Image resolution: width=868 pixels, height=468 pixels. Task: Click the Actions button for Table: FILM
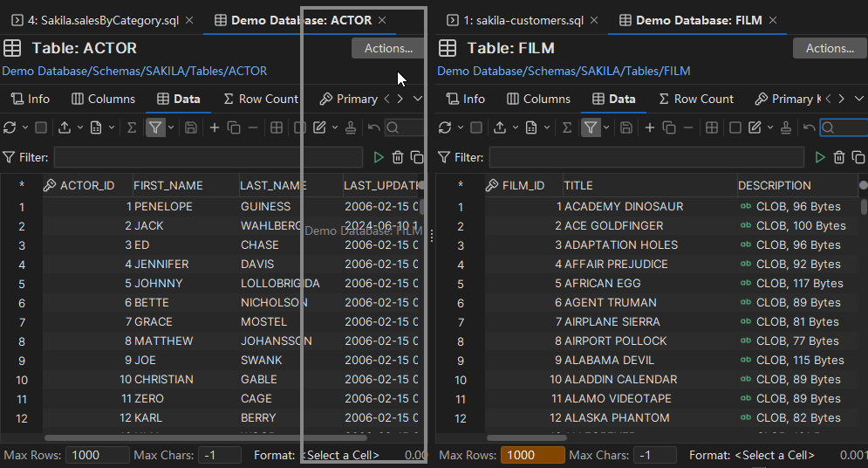pyautogui.click(x=830, y=48)
